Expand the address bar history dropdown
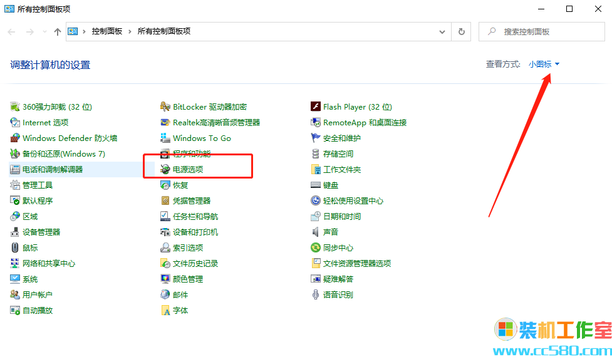This screenshot has height=364, width=612. pos(442,31)
